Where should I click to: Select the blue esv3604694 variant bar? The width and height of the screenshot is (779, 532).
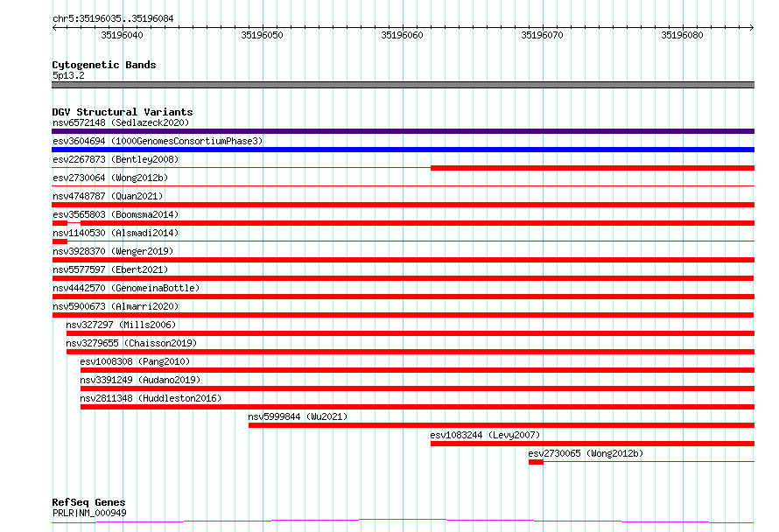click(403, 150)
